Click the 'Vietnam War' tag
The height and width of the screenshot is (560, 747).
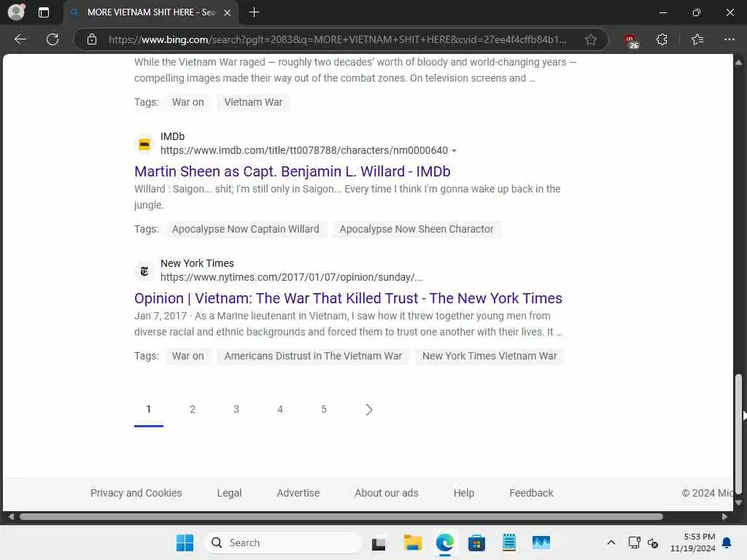253,102
